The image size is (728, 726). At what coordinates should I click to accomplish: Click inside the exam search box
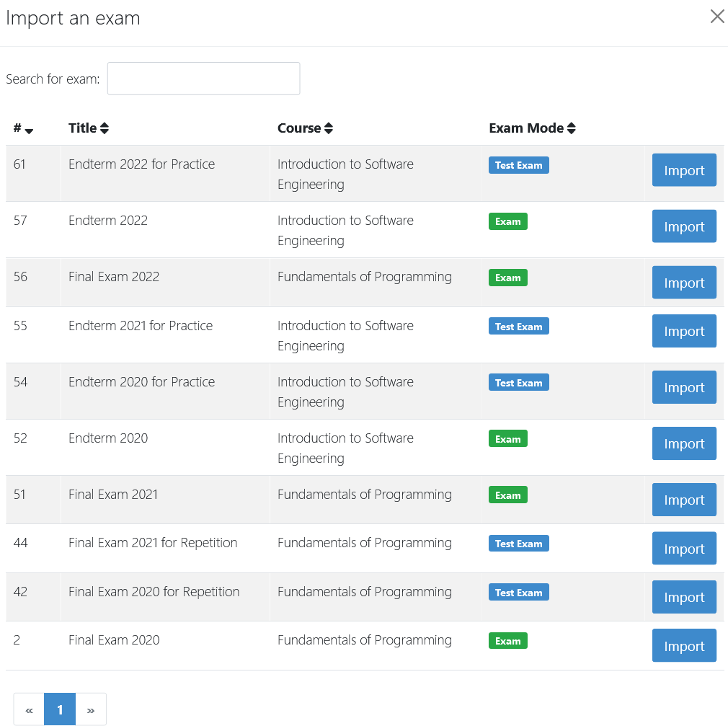click(x=203, y=78)
